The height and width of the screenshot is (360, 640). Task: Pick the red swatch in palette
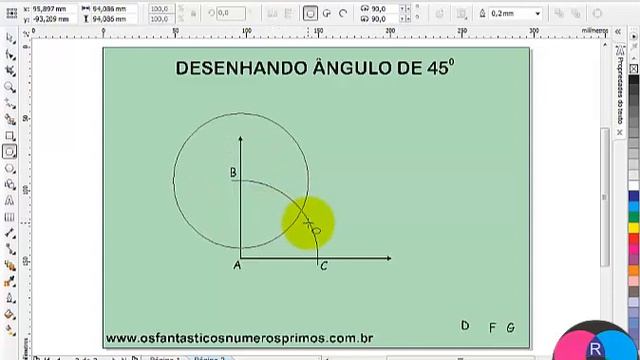(634, 238)
